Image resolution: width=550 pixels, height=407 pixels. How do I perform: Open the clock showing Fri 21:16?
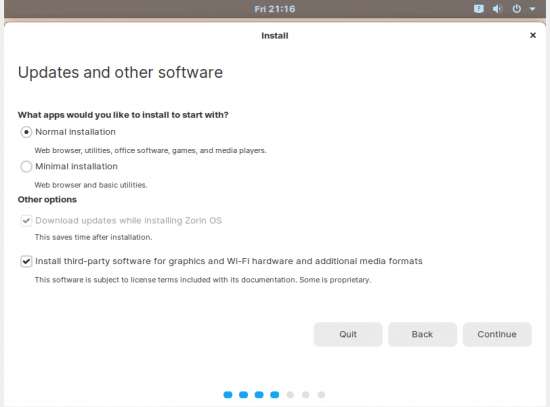point(275,9)
